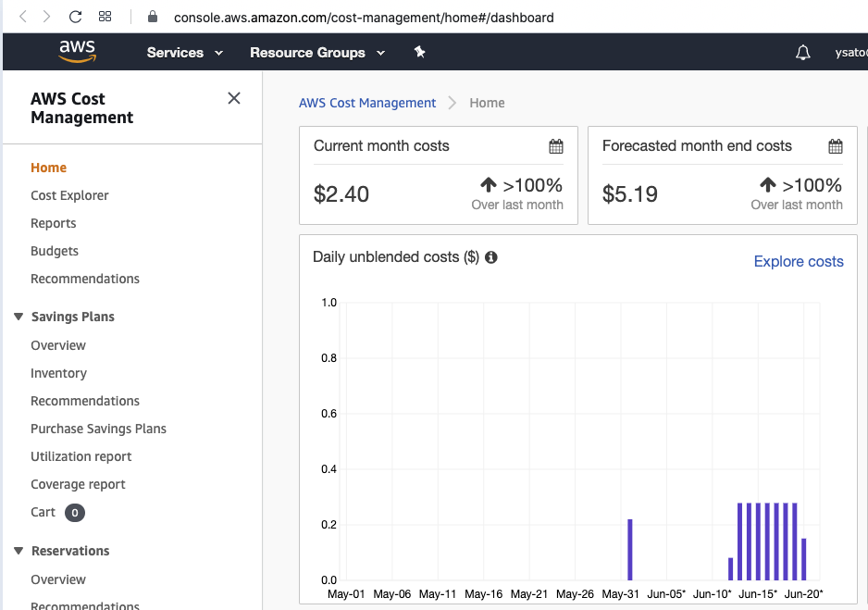Click the browser tab overview grid icon
The height and width of the screenshot is (610, 868).
click(105, 17)
